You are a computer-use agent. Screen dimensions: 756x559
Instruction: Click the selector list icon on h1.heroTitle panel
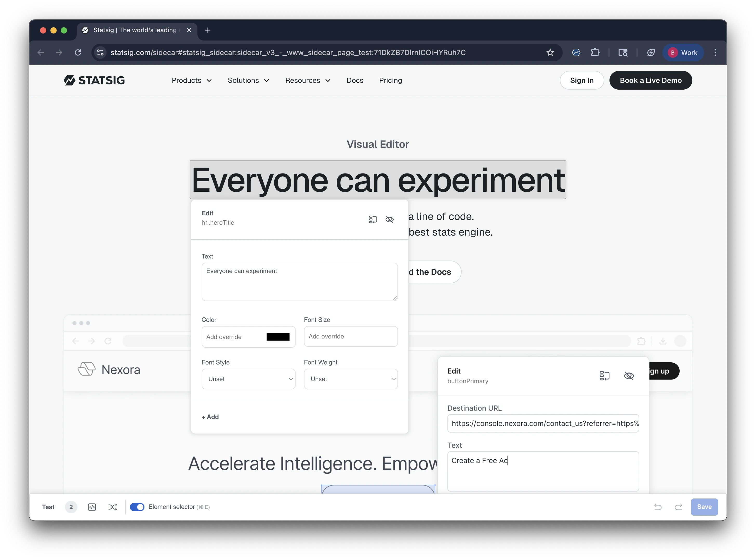(x=373, y=219)
